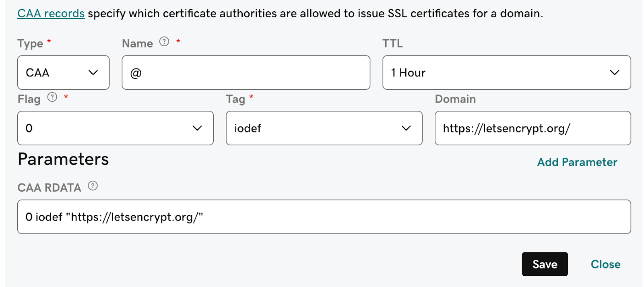
Task: Click the Tag label
Action: pyautogui.click(x=235, y=99)
